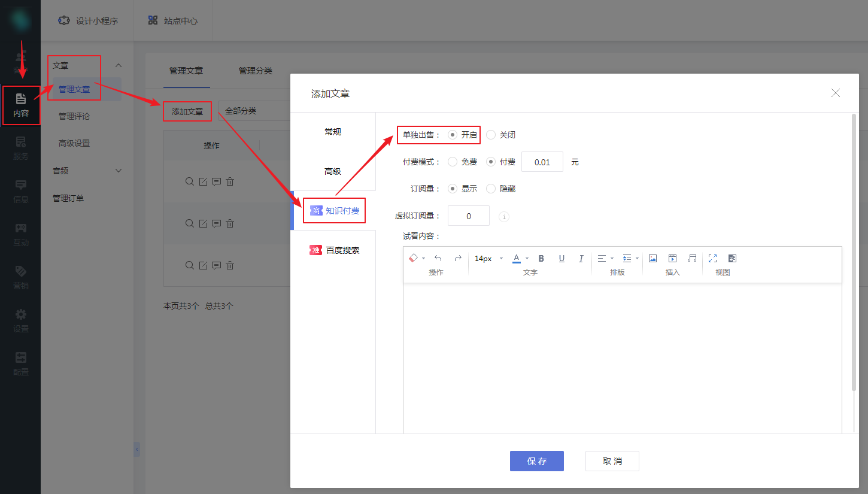
Task: Click the clear-format eraser icon in the editor
Action: tap(413, 258)
